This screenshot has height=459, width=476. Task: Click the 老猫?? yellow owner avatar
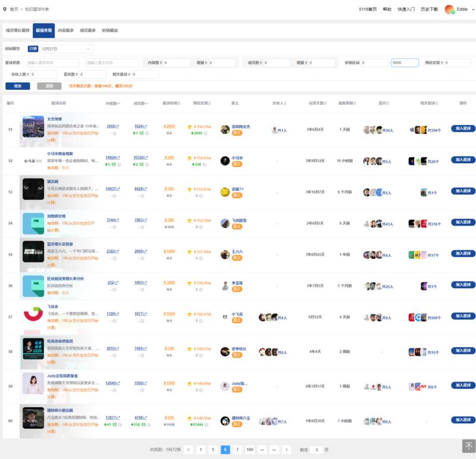point(225,192)
